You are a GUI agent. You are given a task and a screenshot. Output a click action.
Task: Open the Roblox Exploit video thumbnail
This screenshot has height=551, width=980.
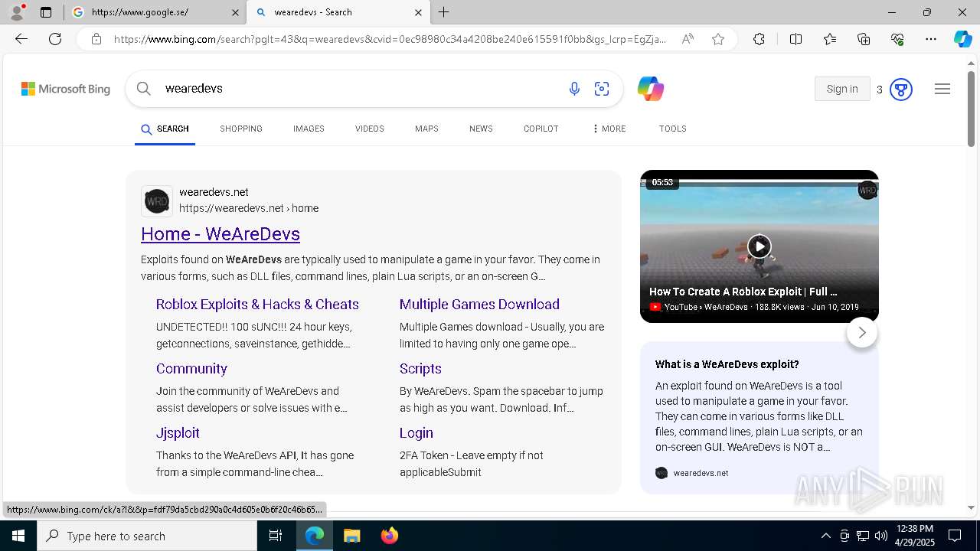(759, 246)
